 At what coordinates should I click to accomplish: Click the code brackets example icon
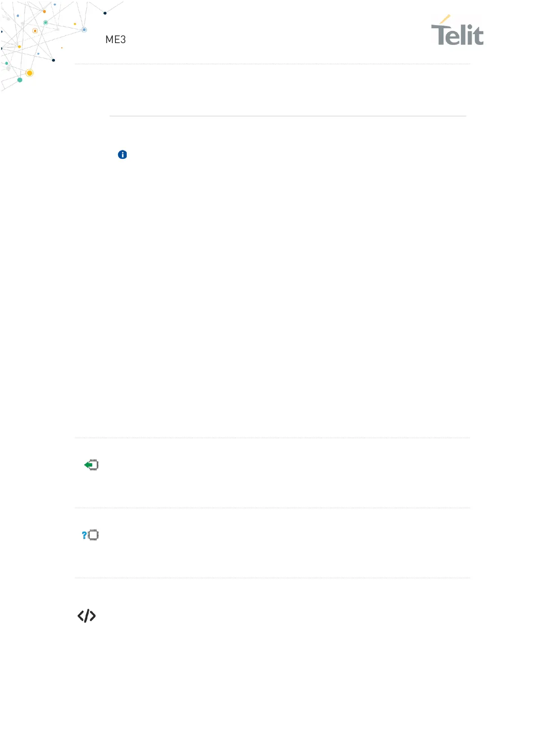[x=87, y=616]
